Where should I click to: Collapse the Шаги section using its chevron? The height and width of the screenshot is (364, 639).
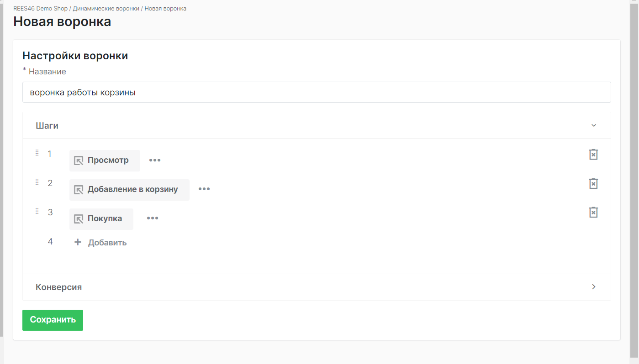(593, 125)
